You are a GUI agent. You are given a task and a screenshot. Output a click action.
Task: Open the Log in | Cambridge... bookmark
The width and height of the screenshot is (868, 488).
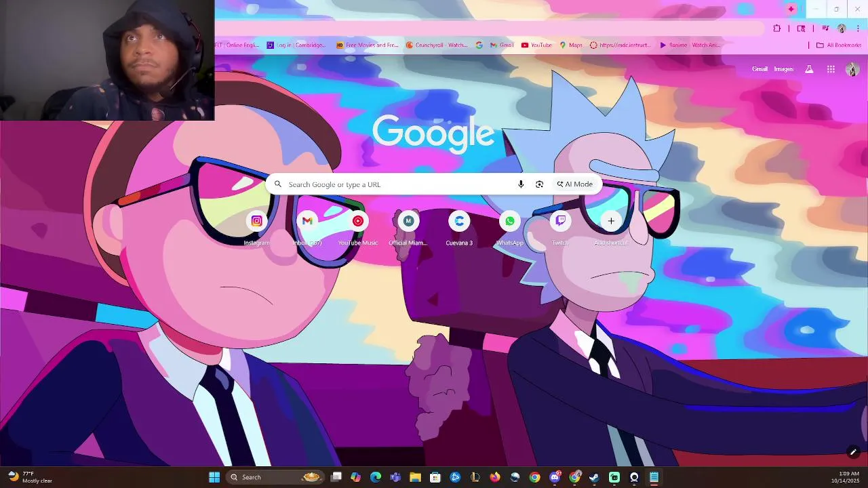point(296,45)
